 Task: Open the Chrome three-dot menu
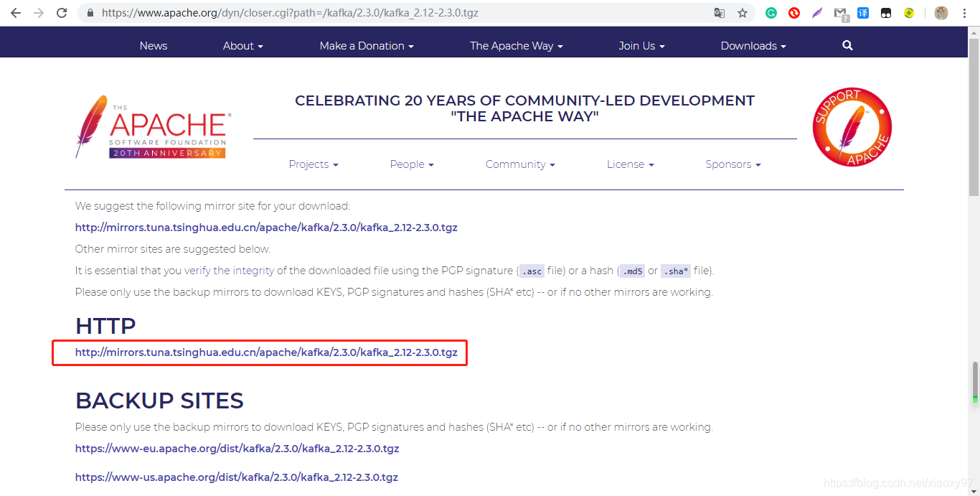(965, 13)
